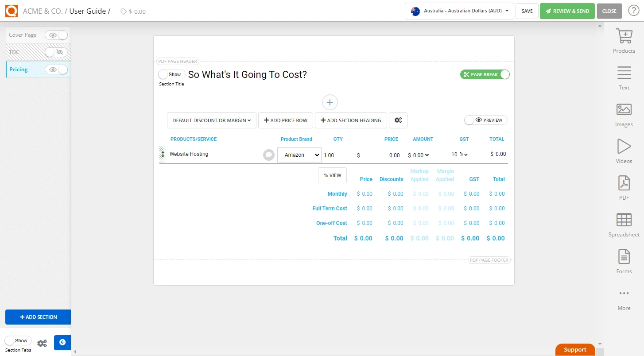The image size is (644, 356).
Task: Click the Text block icon
Action: coord(624,73)
